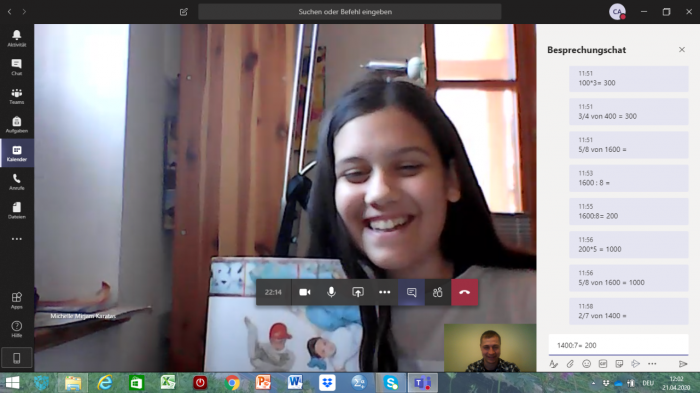Open Skype from the Windows taskbar
This screenshot has height=393, width=700.
tap(391, 383)
